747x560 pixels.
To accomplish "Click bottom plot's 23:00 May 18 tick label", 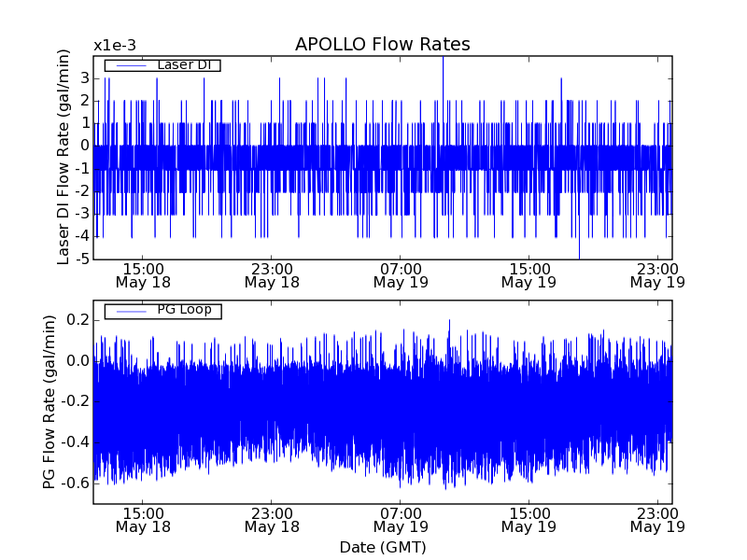I will [271, 519].
